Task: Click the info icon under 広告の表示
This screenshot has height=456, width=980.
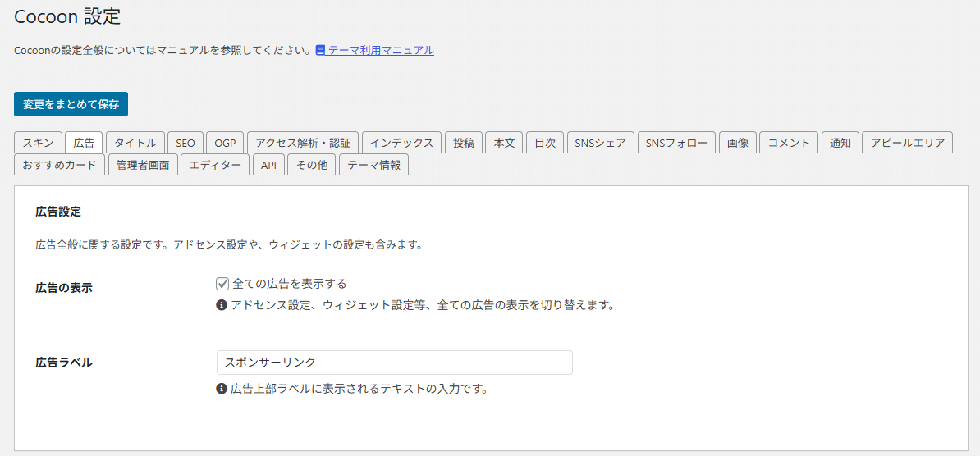Action: [222, 305]
